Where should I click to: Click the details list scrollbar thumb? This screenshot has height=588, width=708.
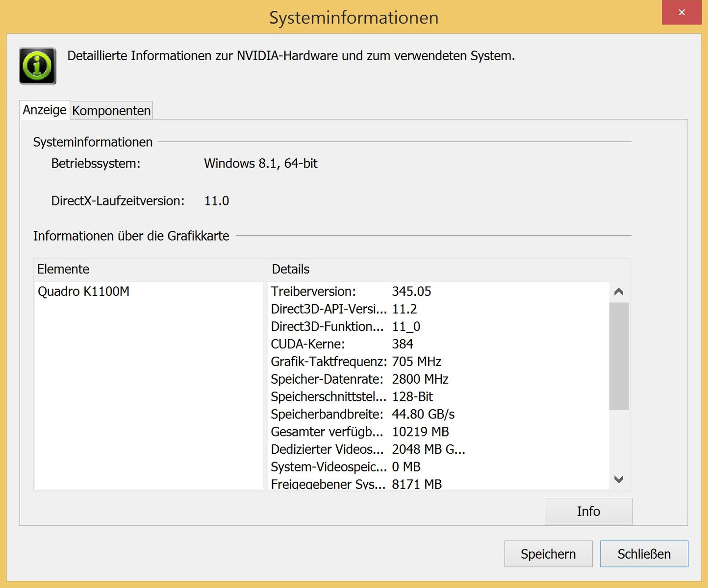coord(619,356)
